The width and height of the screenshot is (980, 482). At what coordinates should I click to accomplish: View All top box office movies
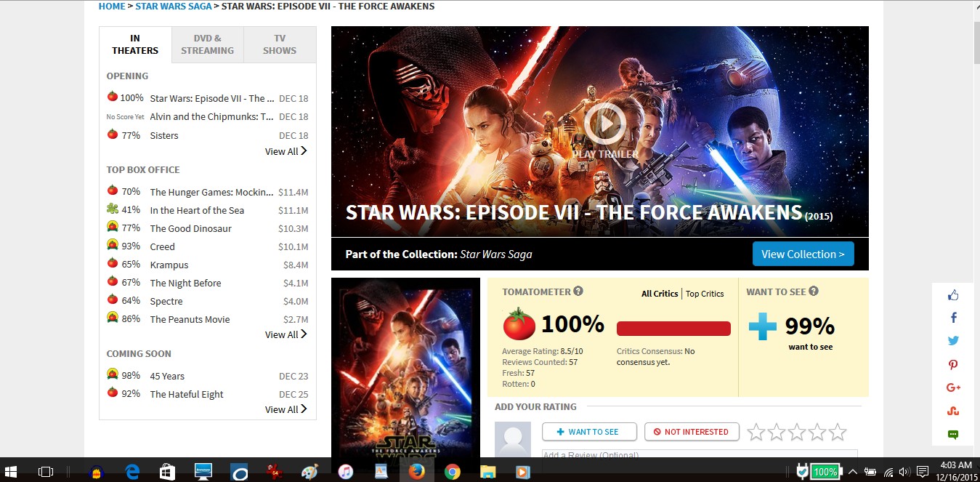click(286, 334)
